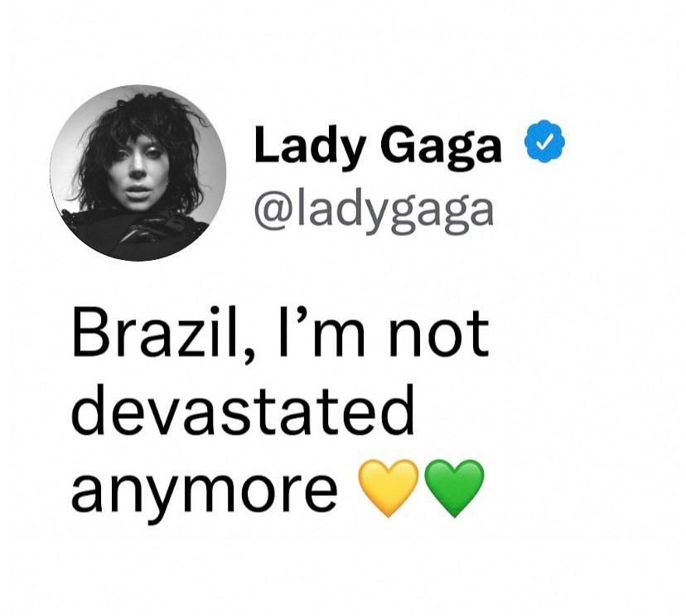Click the white checkmark inside the badge
686x616 pixels.
coord(544,142)
